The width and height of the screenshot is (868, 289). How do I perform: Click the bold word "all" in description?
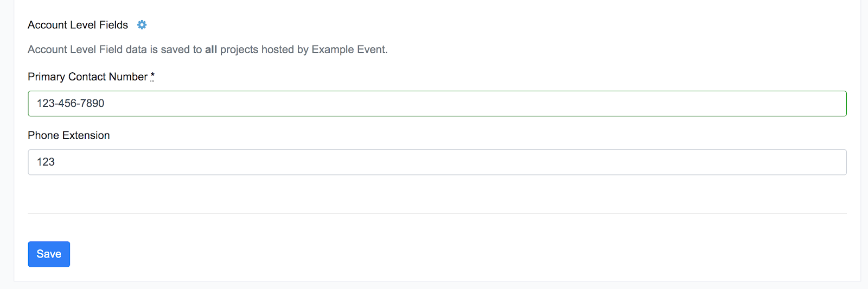pos(211,49)
